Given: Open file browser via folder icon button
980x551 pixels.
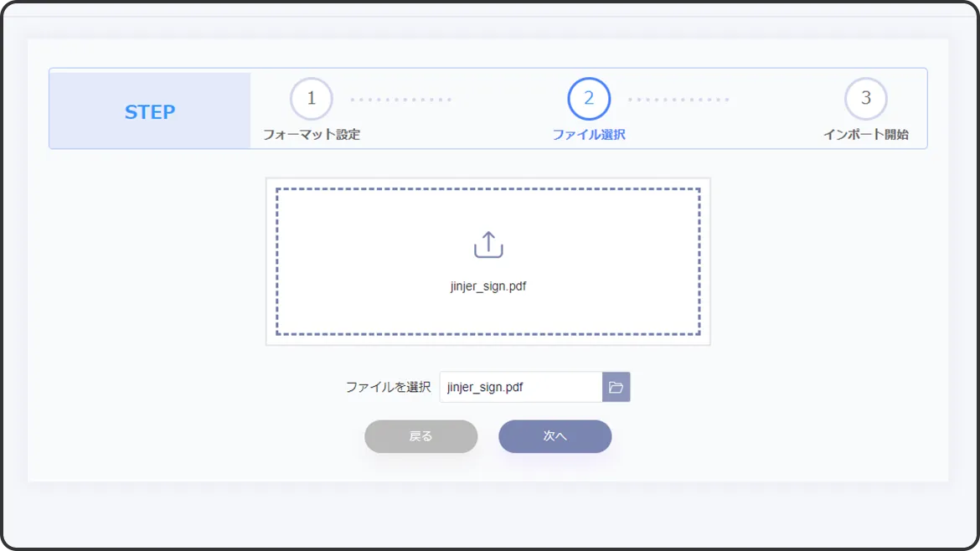Looking at the screenshot, I should 616,387.
